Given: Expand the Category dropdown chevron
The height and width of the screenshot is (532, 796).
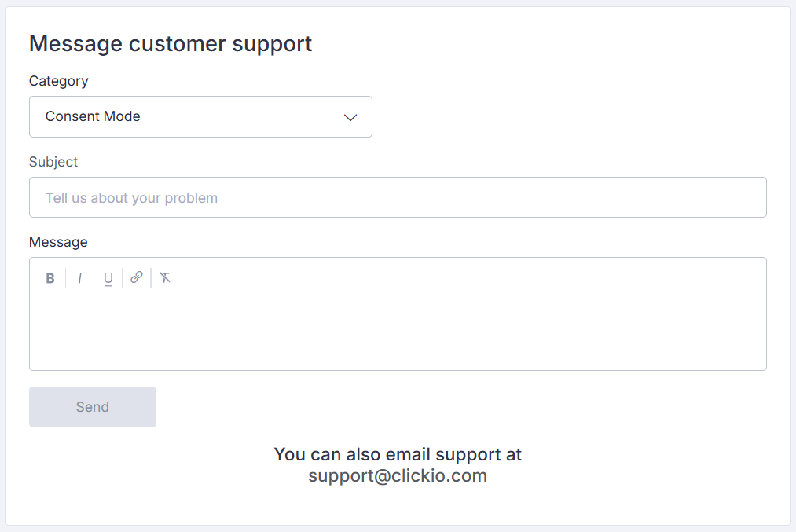Looking at the screenshot, I should 350,117.
